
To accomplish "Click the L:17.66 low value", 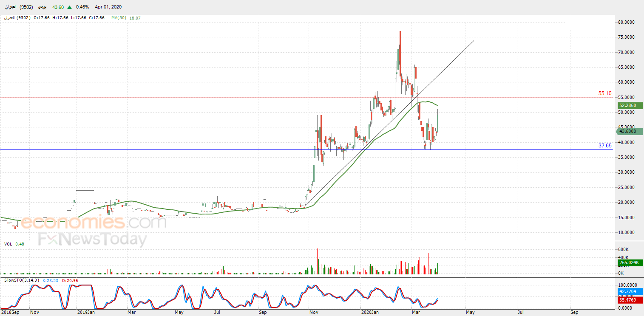I will point(79,18).
